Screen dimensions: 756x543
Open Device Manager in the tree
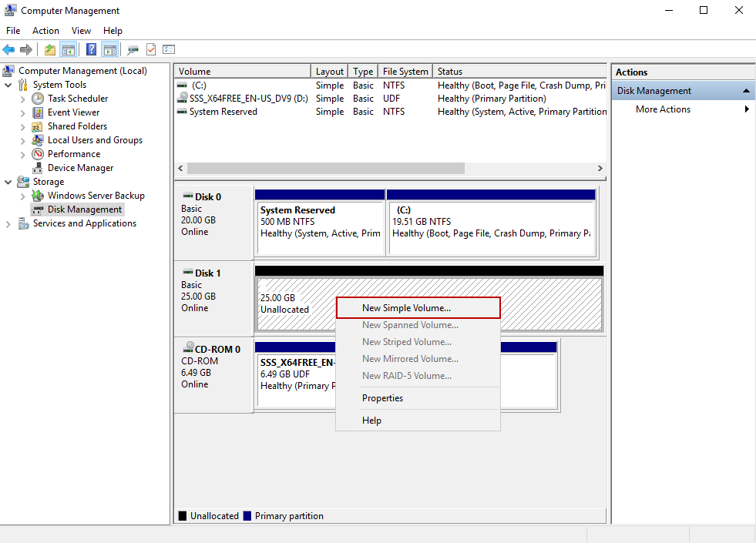(80, 168)
